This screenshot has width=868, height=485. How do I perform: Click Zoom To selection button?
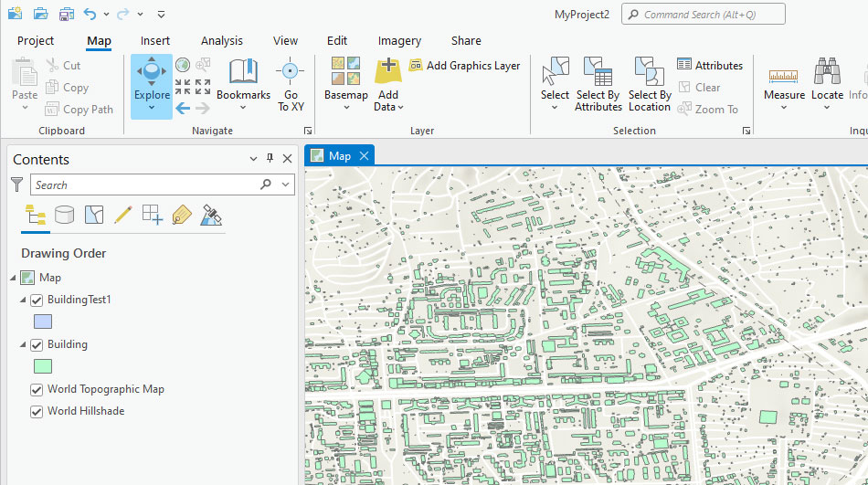707,110
